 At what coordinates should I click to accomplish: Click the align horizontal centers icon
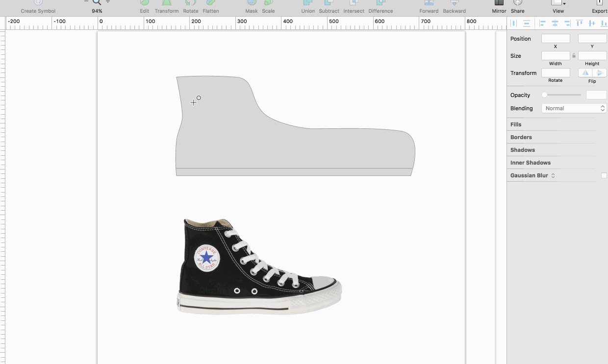click(x=555, y=23)
